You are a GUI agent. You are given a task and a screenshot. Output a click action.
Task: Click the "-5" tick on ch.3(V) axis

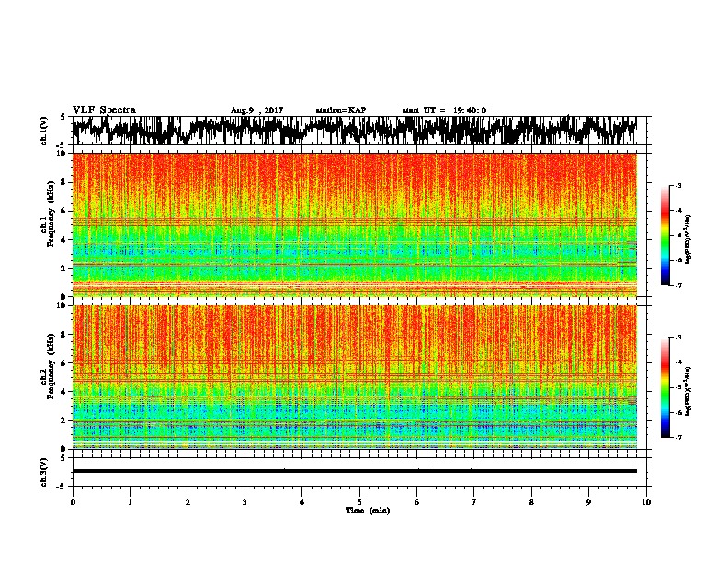click(62, 487)
